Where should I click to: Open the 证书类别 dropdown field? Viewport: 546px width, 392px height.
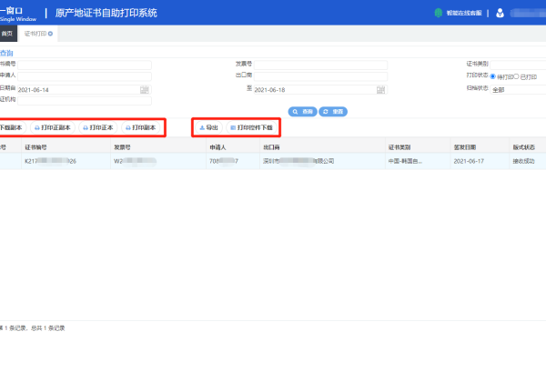(518, 65)
